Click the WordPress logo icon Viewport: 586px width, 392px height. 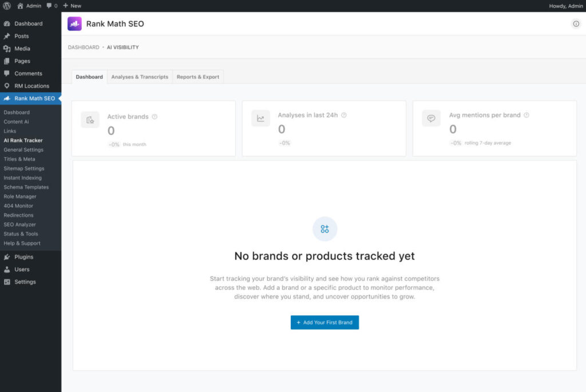pyautogui.click(x=7, y=6)
